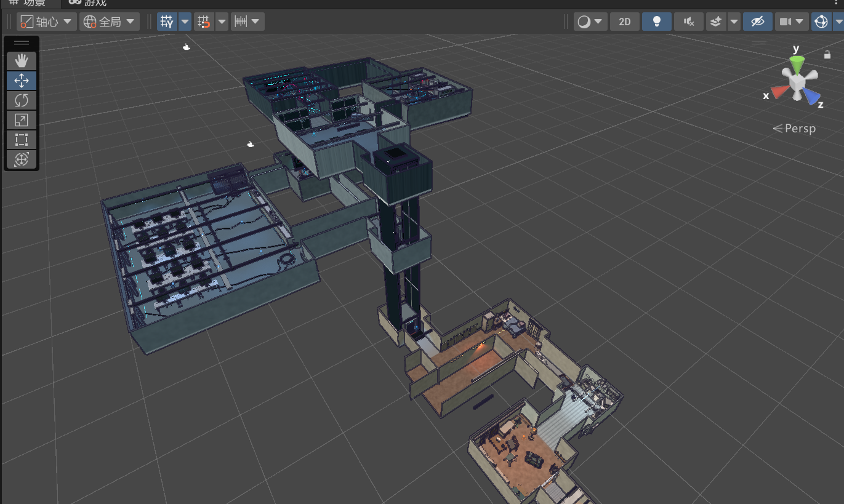Select the Scale tool
844x504 pixels.
click(x=22, y=120)
